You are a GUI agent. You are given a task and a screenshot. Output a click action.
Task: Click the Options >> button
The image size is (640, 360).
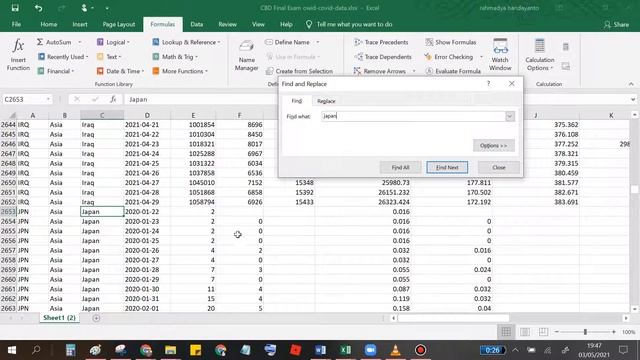493,145
